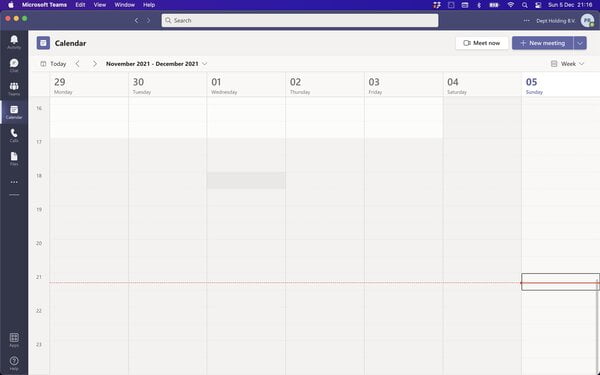Open the Edit menu
This screenshot has width=600, height=375.
(x=80, y=5)
